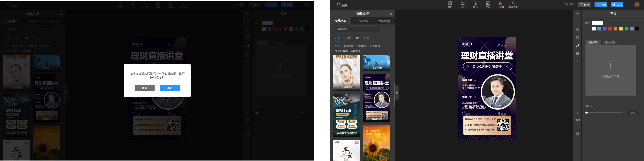Choose 公众号首图 category in the undimmed editor
644x161 pixels.
(341, 51)
